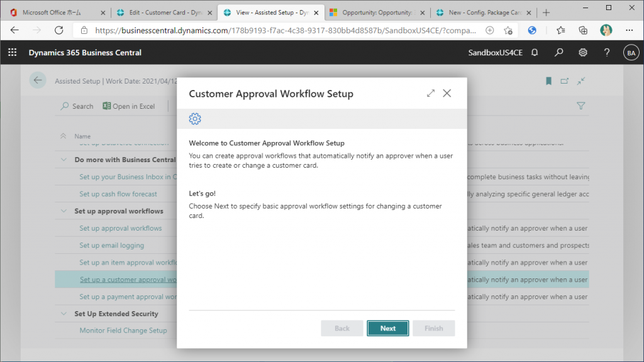Open the Set up an item approval workflow link

[x=128, y=263]
